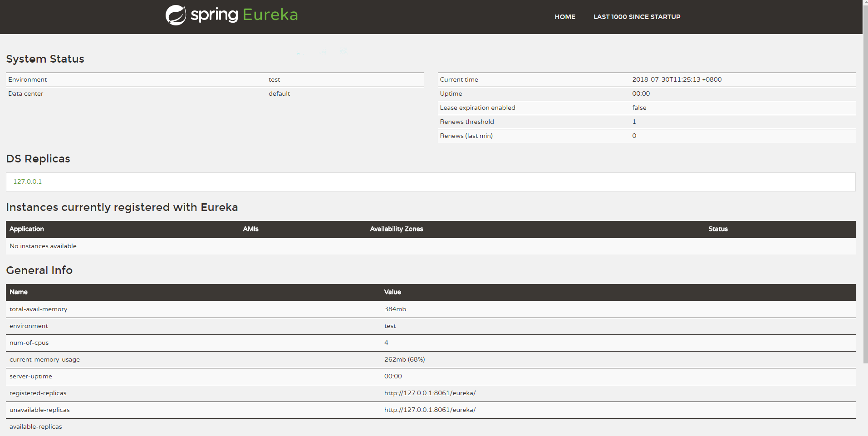This screenshot has width=868, height=436.
Task: Open the HOME navigation link
Action: (x=565, y=17)
